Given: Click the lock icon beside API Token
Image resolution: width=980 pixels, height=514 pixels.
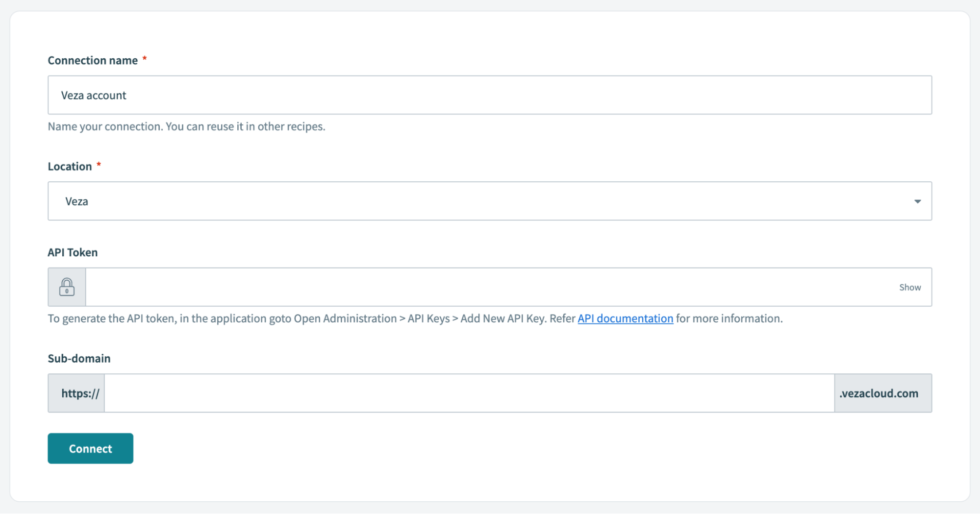Looking at the screenshot, I should coord(67,287).
